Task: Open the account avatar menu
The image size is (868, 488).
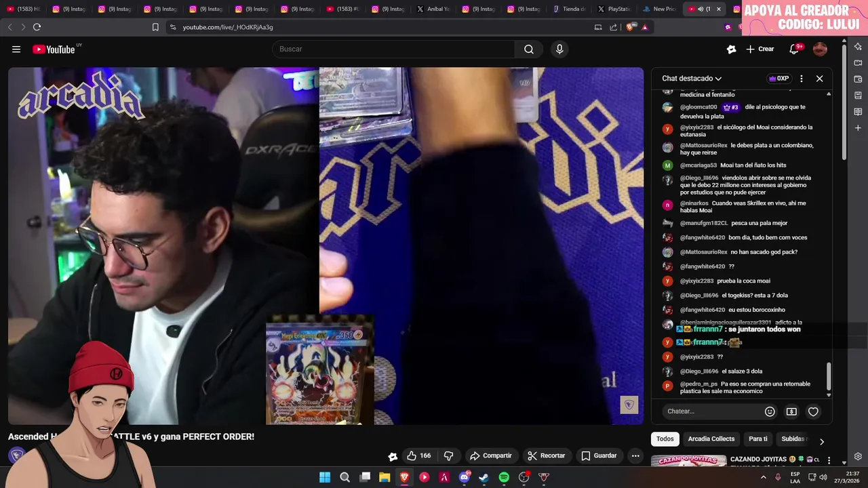Action: pos(820,49)
